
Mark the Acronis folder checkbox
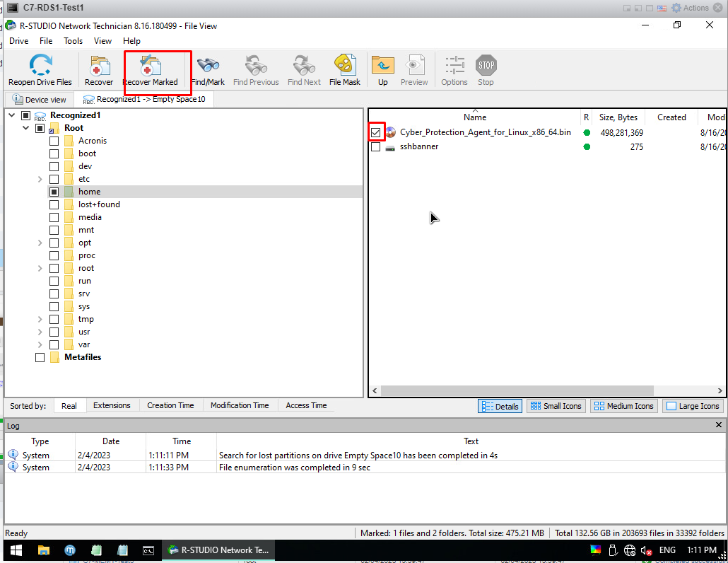54,141
